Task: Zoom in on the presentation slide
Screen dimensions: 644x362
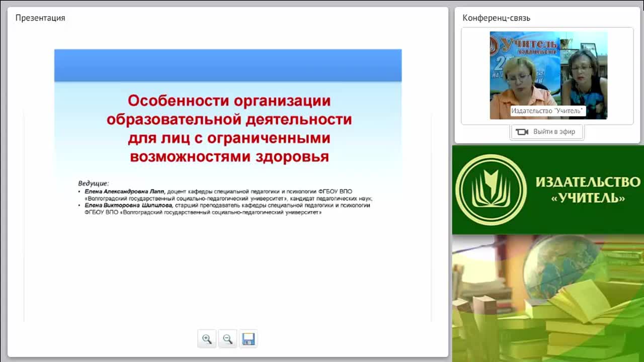Action: [207, 339]
